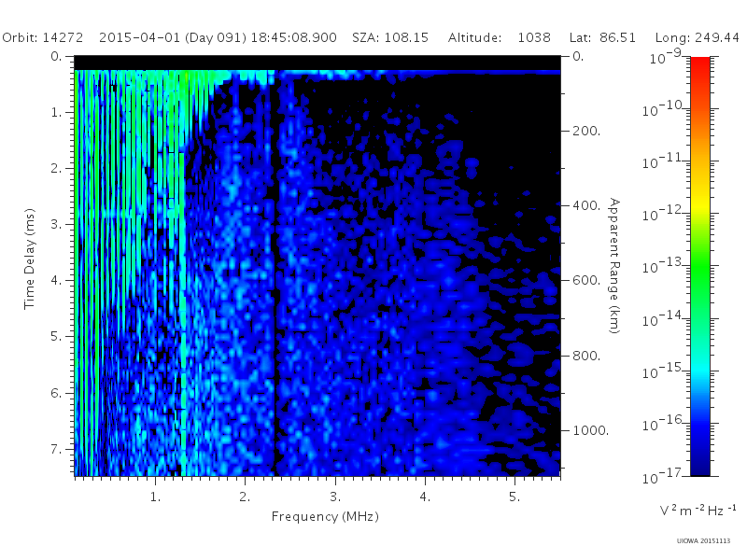Click the timestamp 18:45:08.900 in header
Viewport: 747px width, 560px height.
[x=293, y=37]
